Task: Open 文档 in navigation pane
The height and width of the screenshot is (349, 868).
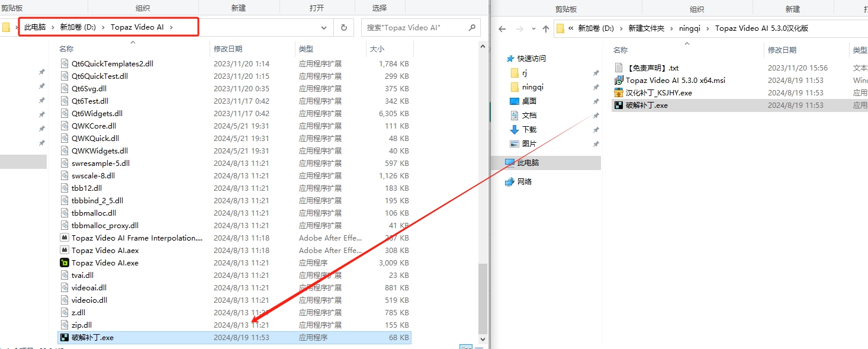Action: pos(529,115)
